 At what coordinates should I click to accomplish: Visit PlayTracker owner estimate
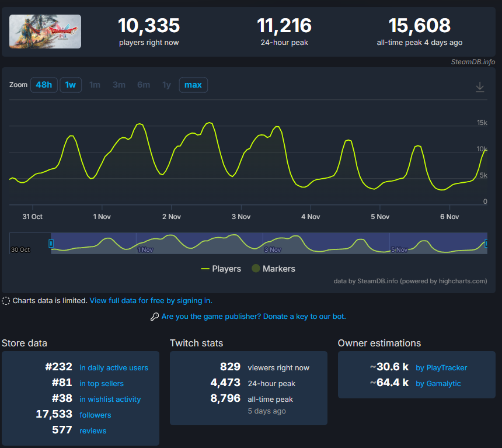point(441,368)
